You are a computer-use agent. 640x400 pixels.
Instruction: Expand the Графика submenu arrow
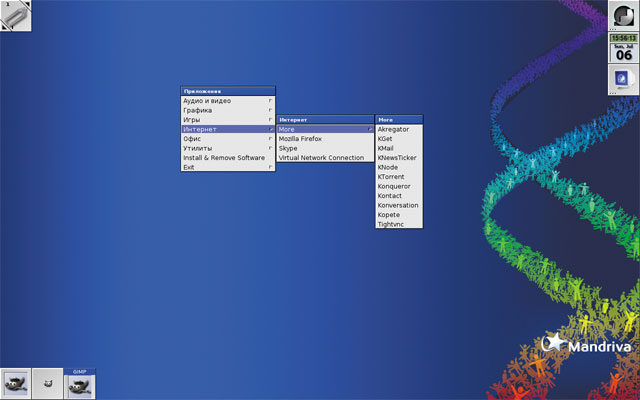(270, 110)
